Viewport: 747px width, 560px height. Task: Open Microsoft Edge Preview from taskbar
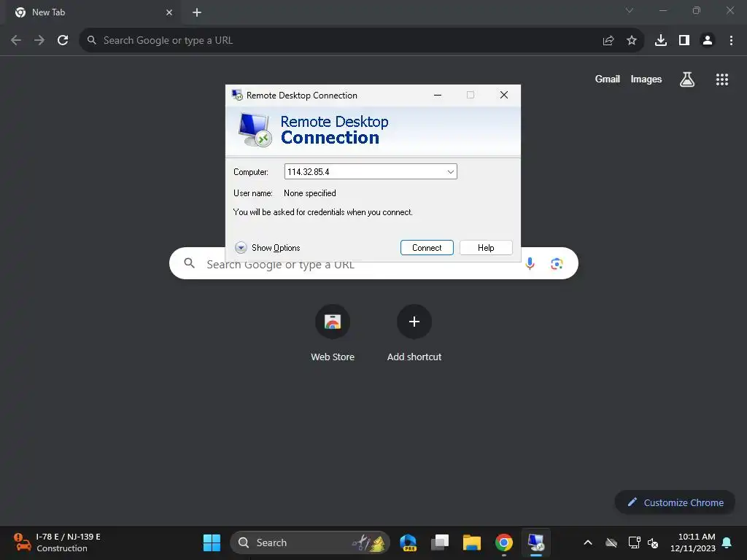(x=409, y=542)
